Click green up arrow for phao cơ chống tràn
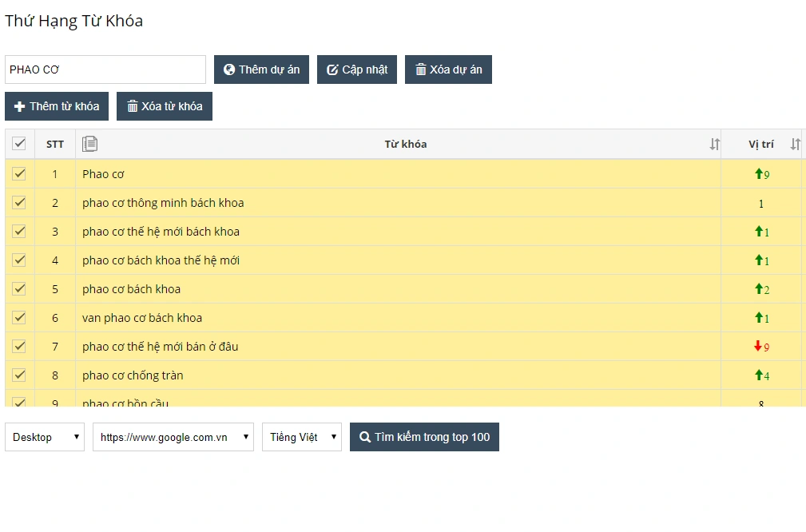 tap(759, 375)
